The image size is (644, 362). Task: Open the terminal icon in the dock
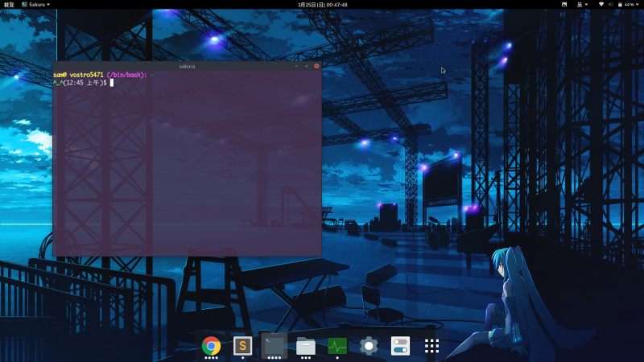tap(274, 346)
